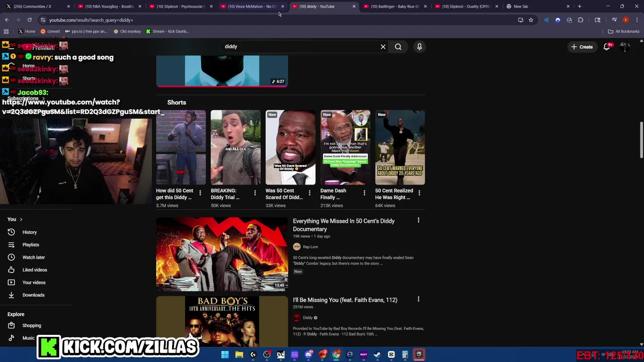The height and width of the screenshot is (362, 644).
Task: Switch to the Slipknot - Duality tab
Action: click(465, 7)
